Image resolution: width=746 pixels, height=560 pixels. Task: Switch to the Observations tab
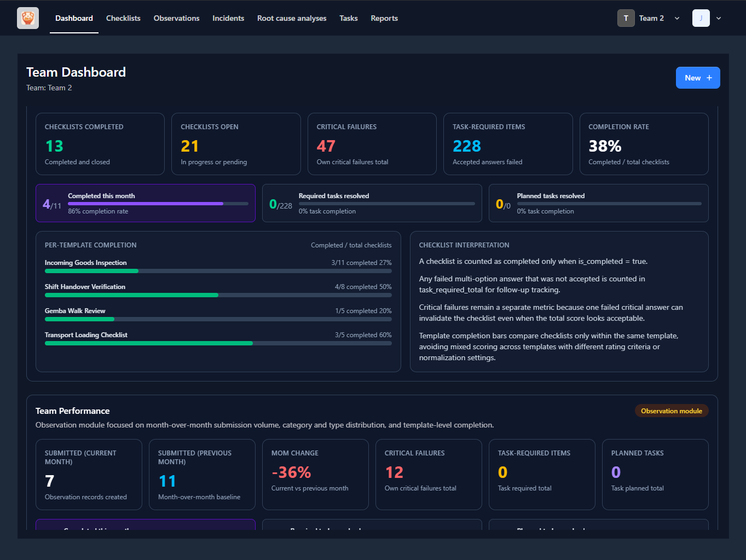coord(176,18)
